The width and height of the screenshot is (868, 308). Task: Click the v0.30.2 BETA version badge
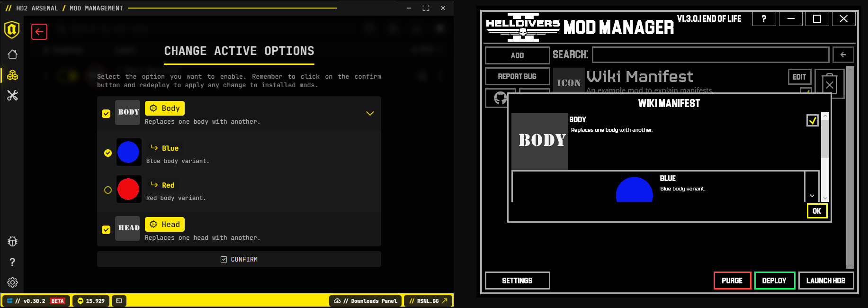tap(36, 301)
